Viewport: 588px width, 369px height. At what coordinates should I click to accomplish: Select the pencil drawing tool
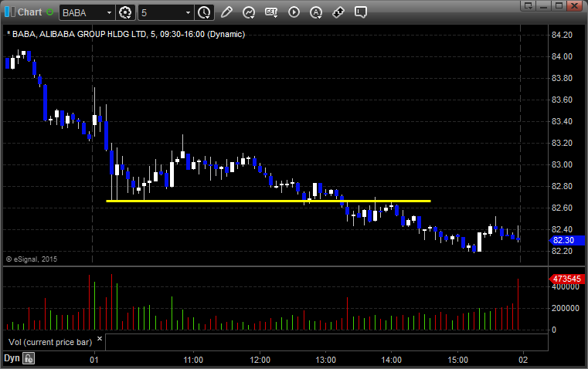click(226, 12)
